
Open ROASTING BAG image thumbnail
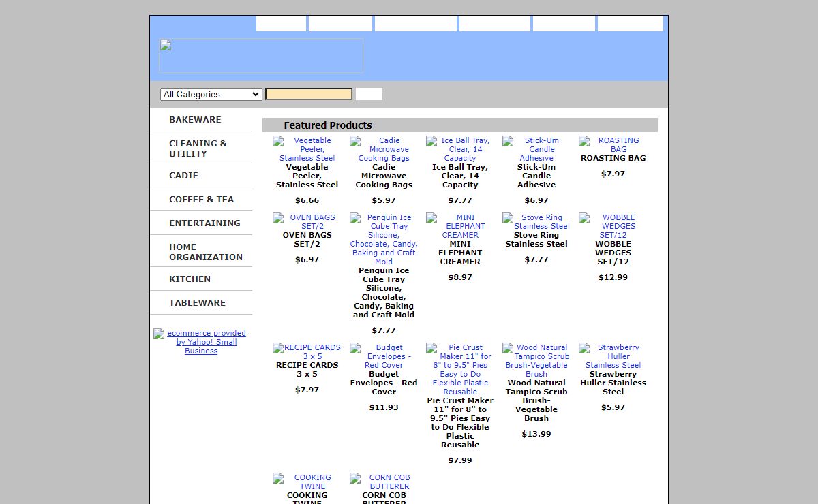pyautogui.click(x=613, y=144)
